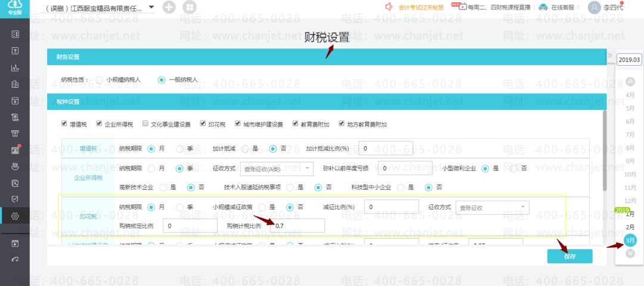Select 小规模纳税人 radio button
The width and height of the screenshot is (644, 286).
[x=100, y=80]
